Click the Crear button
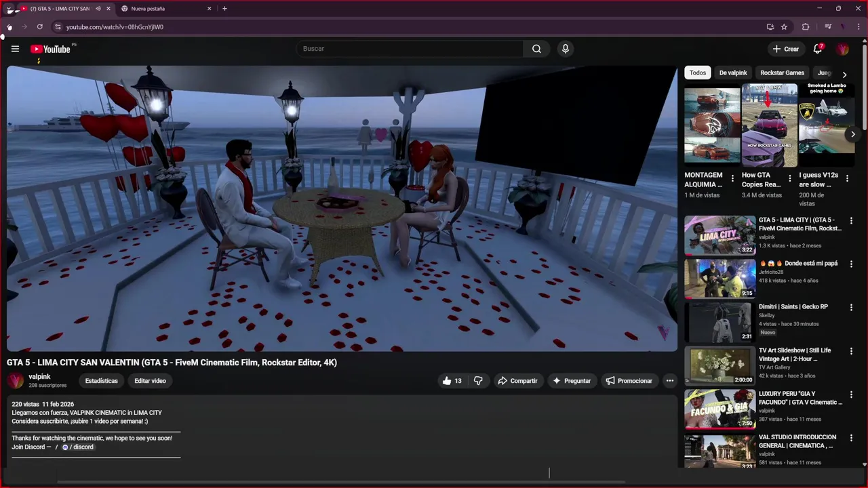 pyautogui.click(x=785, y=49)
